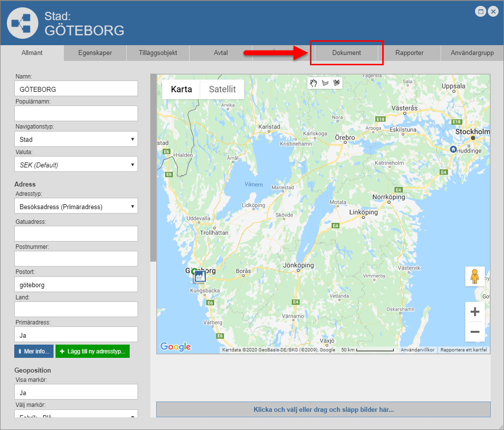The width and height of the screenshot is (504, 430).
Task: Click the Street View pegman icon
Action: (475, 276)
